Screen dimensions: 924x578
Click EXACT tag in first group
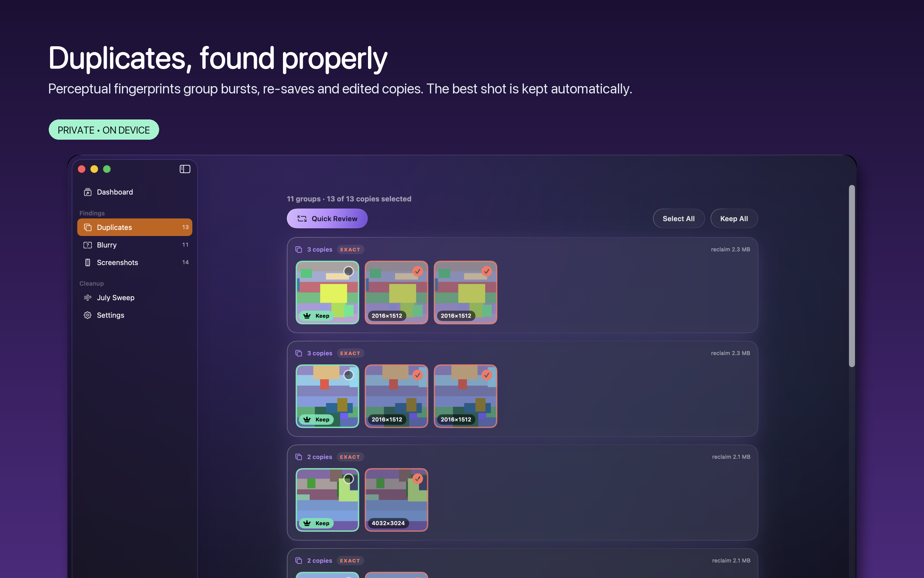point(350,249)
